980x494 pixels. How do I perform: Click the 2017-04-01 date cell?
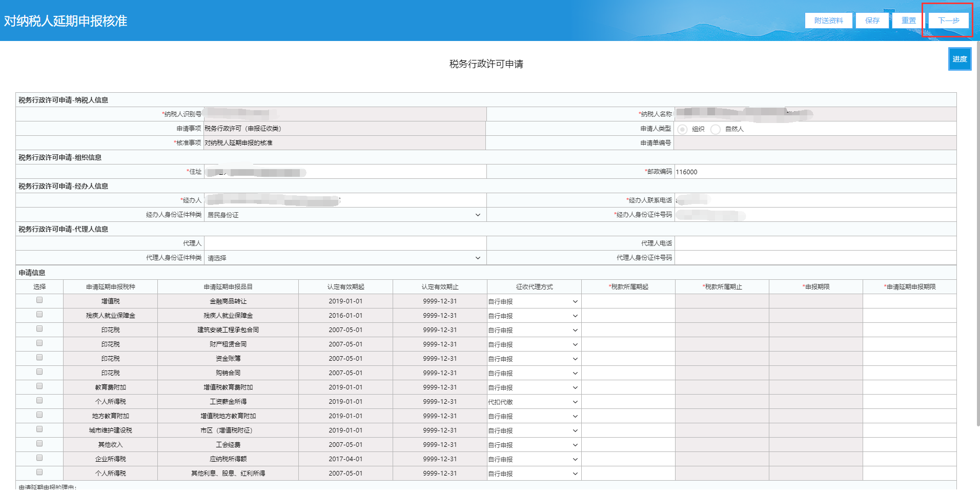point(345,459)
